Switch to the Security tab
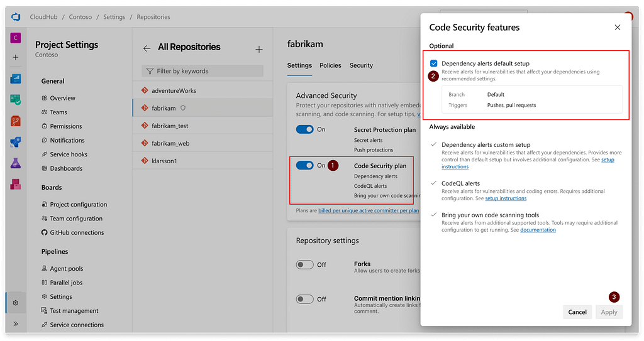The width and height of the screenshot is (644, 341). (361, 65)
